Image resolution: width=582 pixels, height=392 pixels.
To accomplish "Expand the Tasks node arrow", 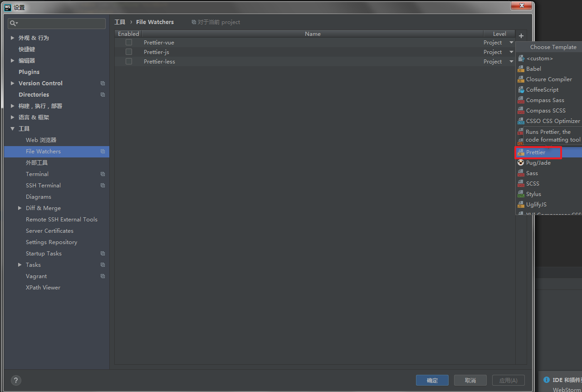I will click(20, 265).
